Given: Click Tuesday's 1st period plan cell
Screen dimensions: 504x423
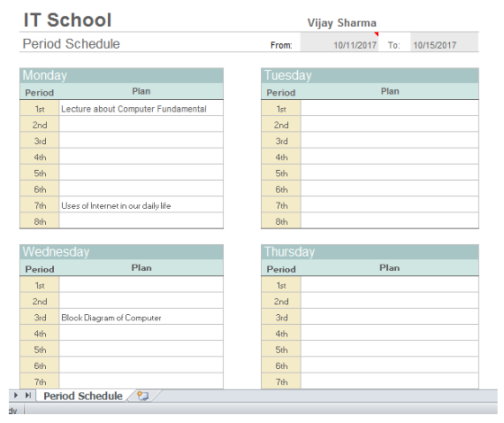Looking at the screenshot, I should click(390, 108).
